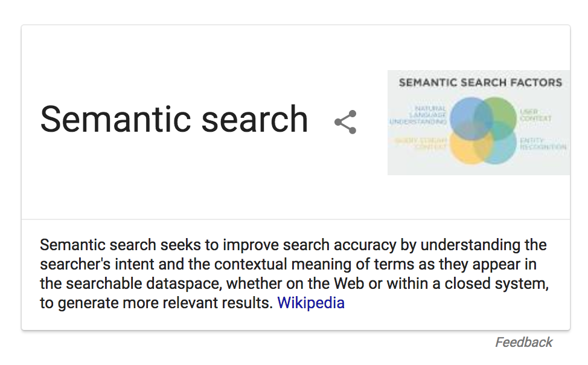The height and width of the screenshot is (365, 588).
Task: Click the center overlap of the Venn diagram
Action: [483, 131]
